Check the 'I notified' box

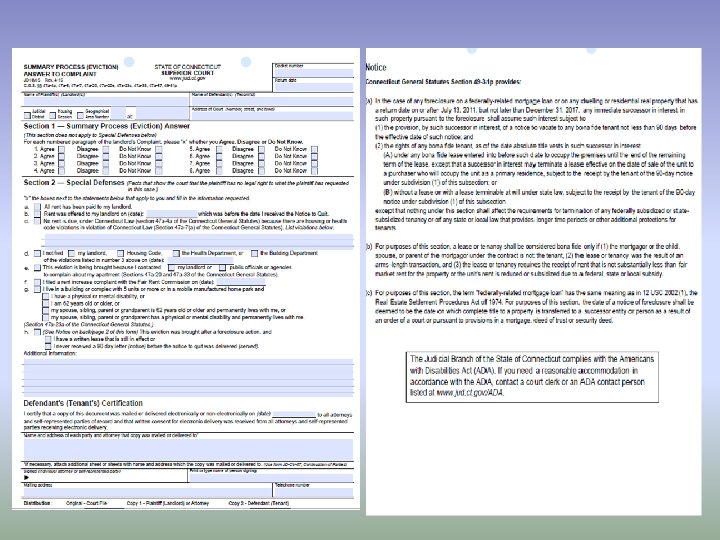tap(37, 253)
